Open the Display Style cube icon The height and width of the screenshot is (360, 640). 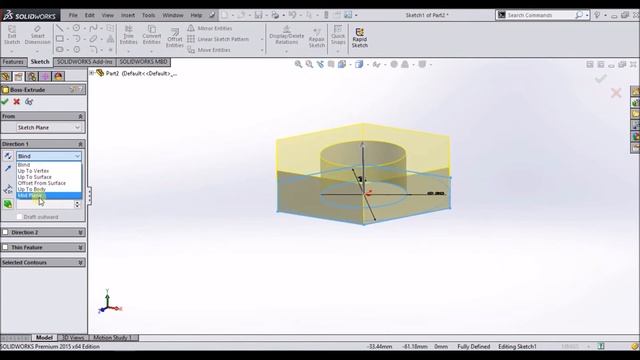(359, 64)
